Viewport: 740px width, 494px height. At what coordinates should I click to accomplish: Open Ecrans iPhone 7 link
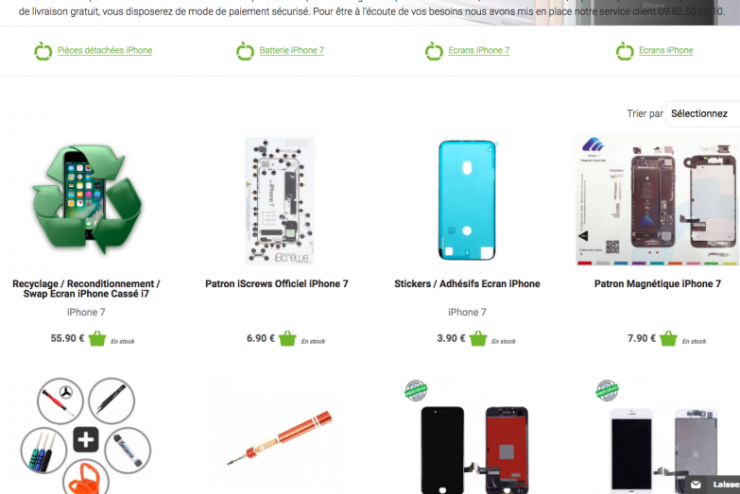[x=479, y=50]
